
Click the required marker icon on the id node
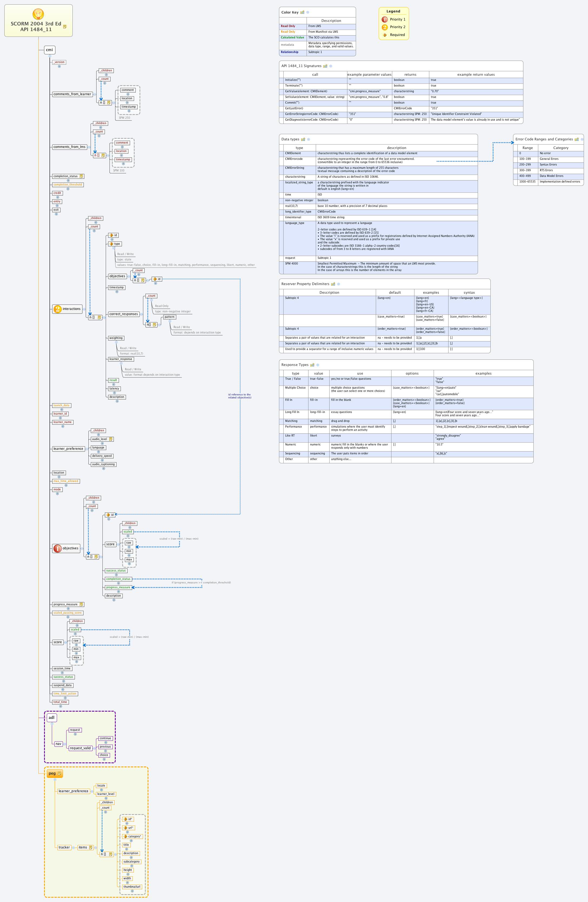(111, 235)
